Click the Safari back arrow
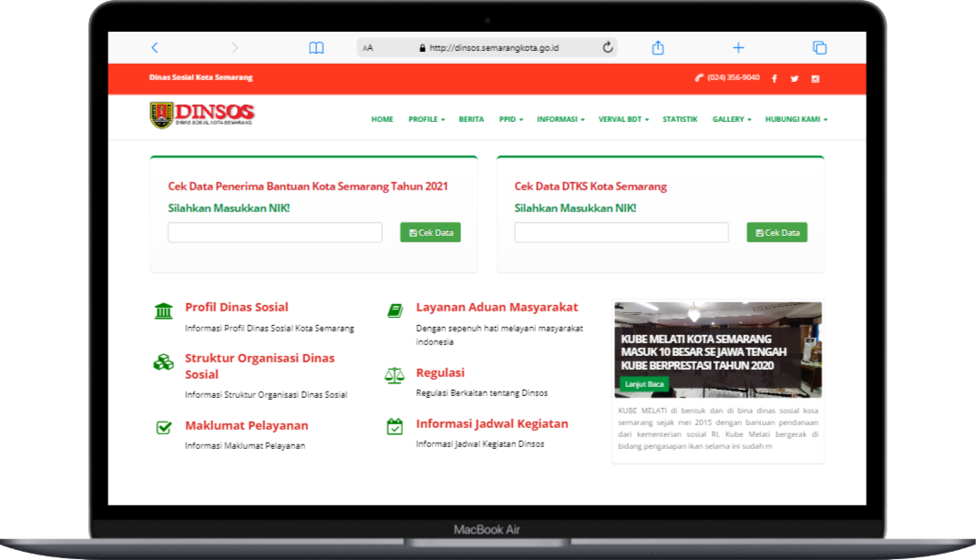Screen dimensions: 976x560 155,47
